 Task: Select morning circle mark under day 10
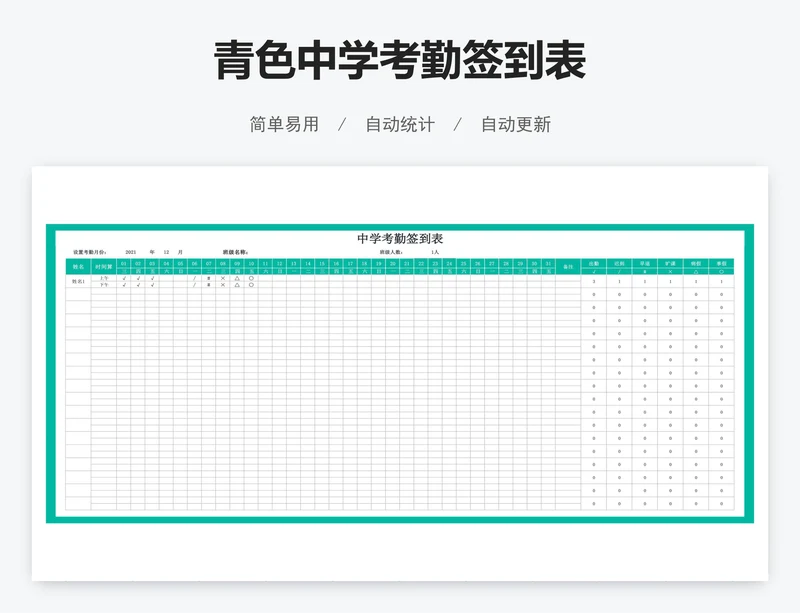click(x=252, y=278)
